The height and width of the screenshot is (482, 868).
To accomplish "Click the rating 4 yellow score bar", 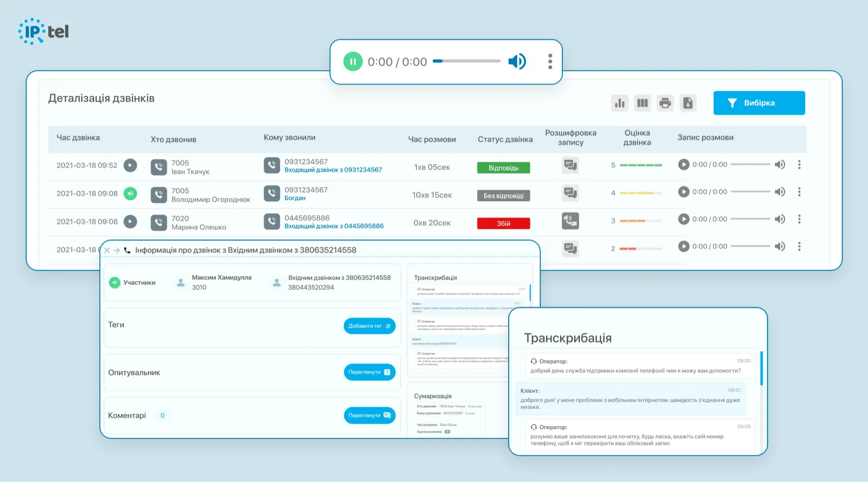I will (641, 193).
